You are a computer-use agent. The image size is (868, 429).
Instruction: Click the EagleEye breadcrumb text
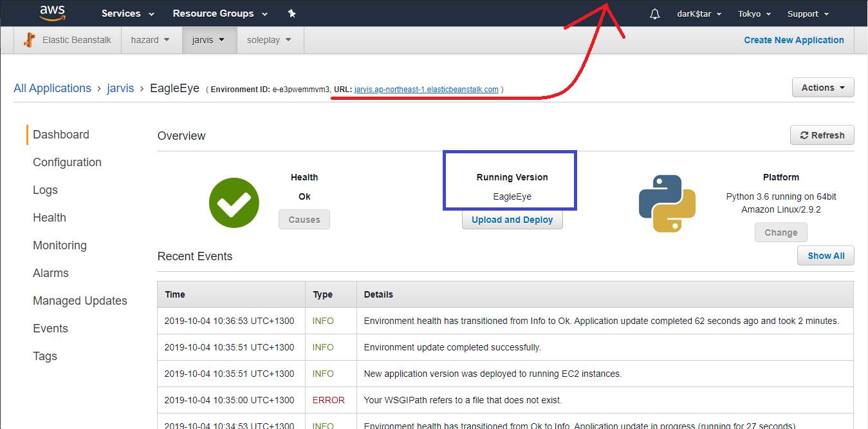[175, 88]
